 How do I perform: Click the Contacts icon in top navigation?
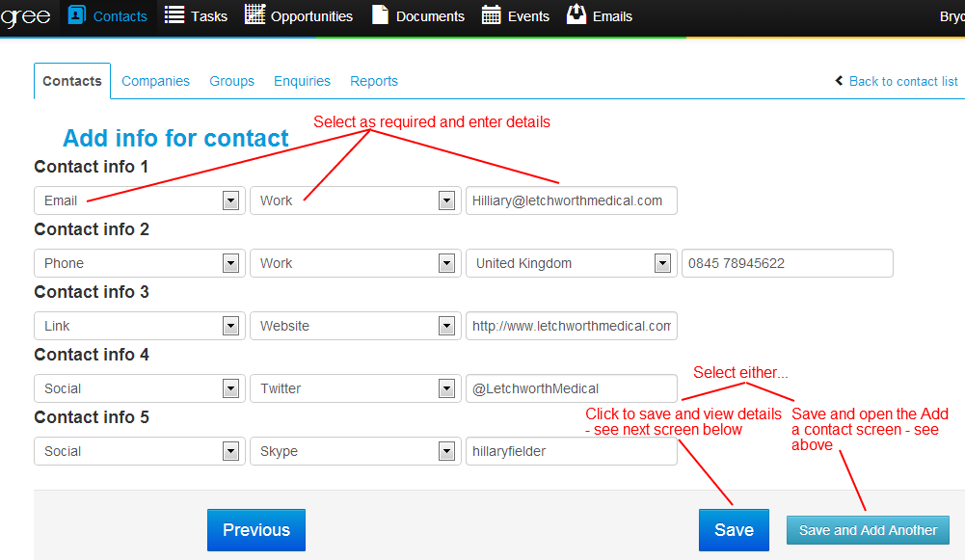pos(77,14)
